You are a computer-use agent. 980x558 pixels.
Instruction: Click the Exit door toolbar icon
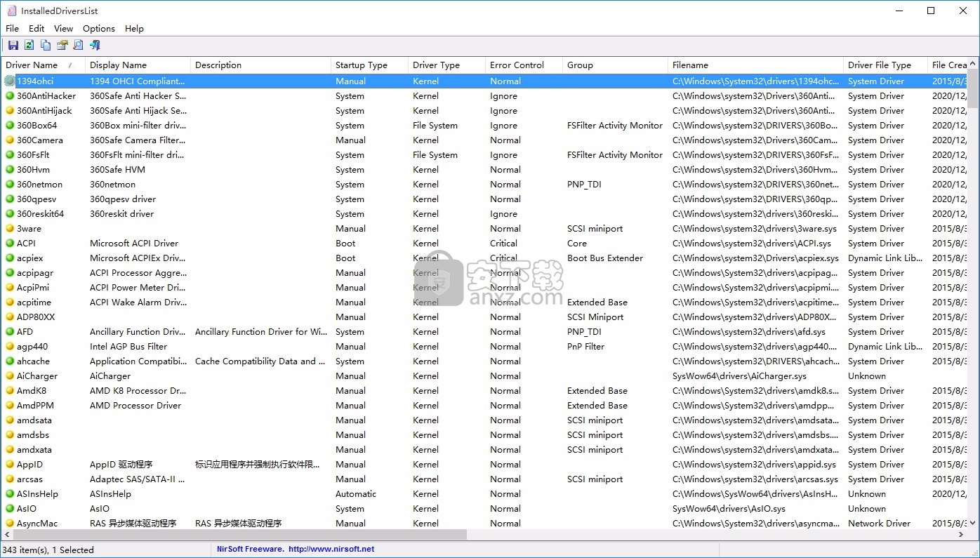tap(95, 45)
